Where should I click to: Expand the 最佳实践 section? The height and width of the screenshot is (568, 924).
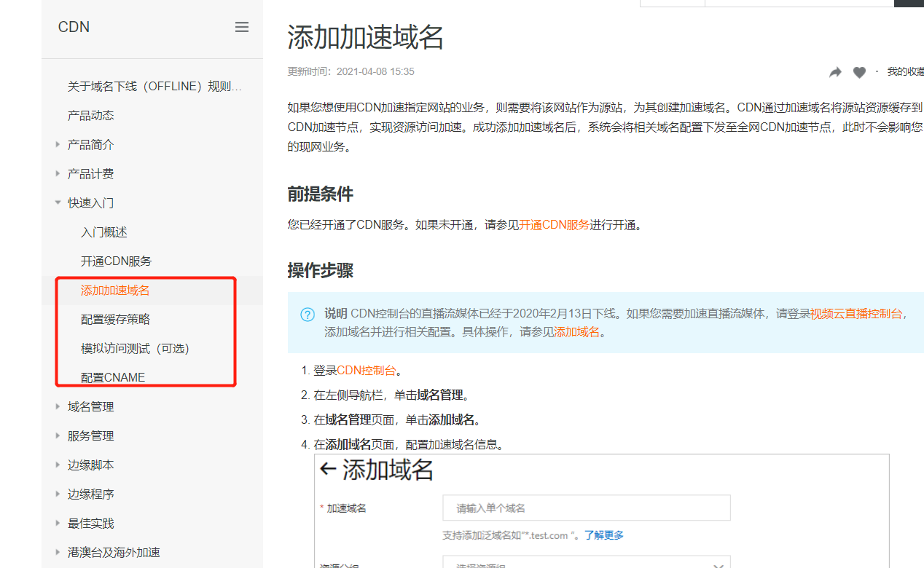point(91,523)
